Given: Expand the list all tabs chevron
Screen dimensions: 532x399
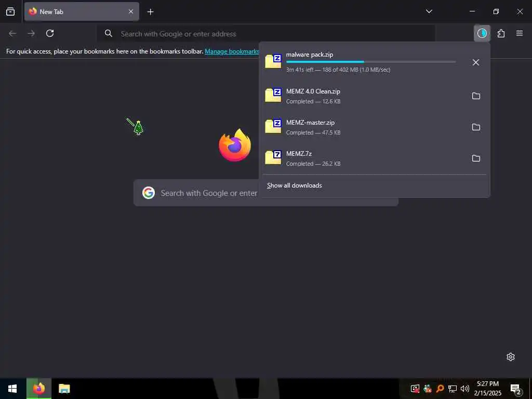Looking at the screenshot, I should coord(429,11).
